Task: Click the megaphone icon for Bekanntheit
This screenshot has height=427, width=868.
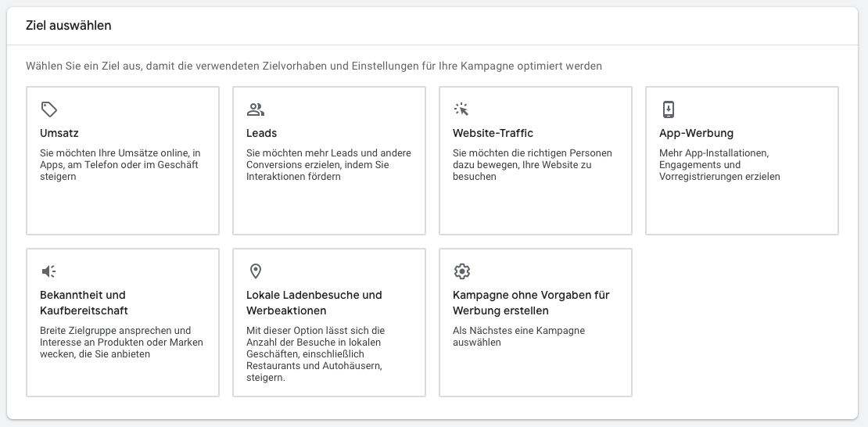Action: 48,271
